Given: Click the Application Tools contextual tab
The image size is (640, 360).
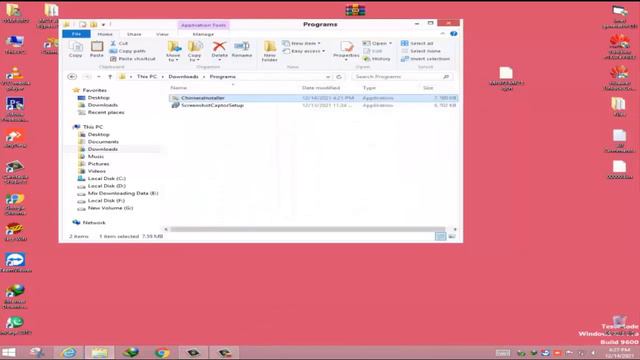Looking at the screenshot, I should 203,25.
